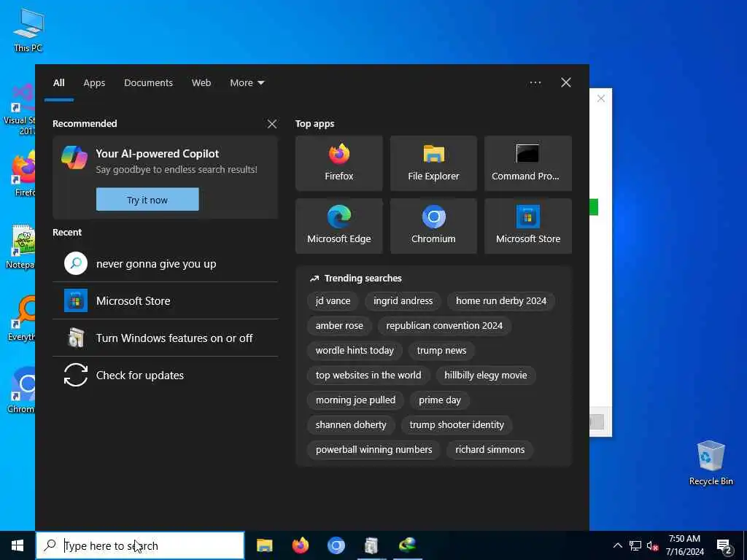Image resolution: width=747 pixels, height=560 pixels.
Task: Select top websites in the world chip
Action: click(x=368, y=376)
